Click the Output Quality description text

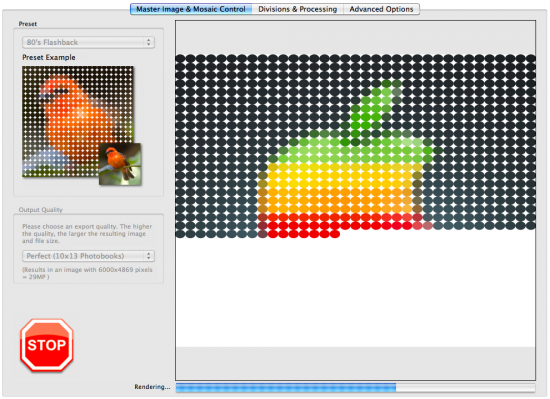[x=87, y=234]
